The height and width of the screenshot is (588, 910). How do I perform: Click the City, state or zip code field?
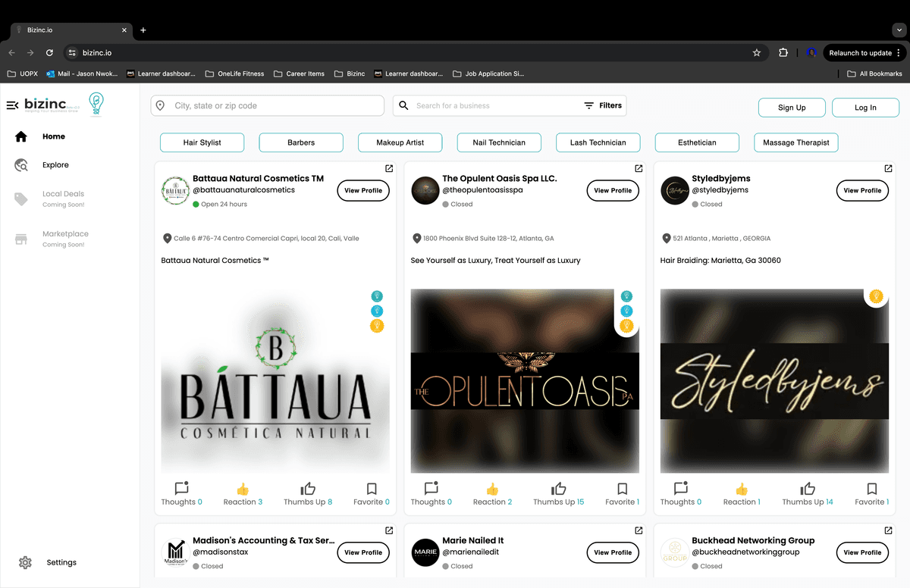pyautogui.click(x=268, y=105)
